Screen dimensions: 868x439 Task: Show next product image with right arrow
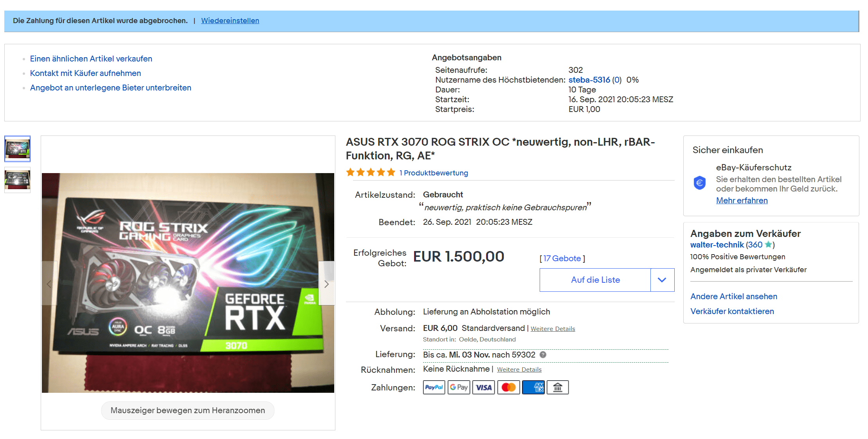[x=326, y=284]
